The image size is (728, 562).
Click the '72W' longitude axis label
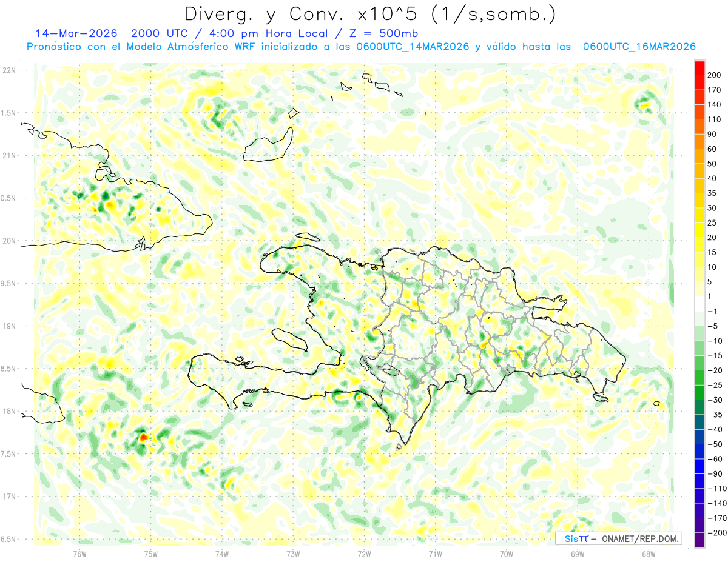pyautogui.click(x=364, y=554)
